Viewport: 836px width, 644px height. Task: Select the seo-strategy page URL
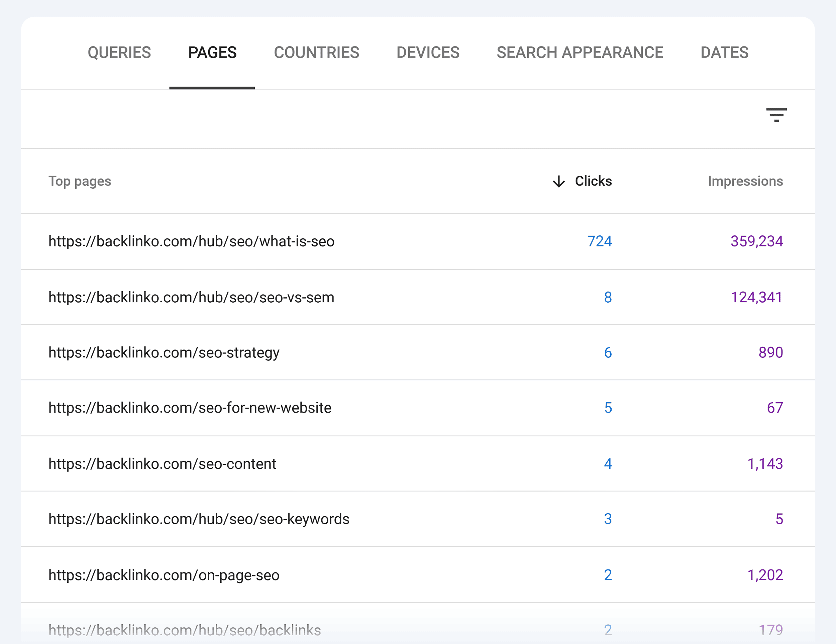pos(164,353)
